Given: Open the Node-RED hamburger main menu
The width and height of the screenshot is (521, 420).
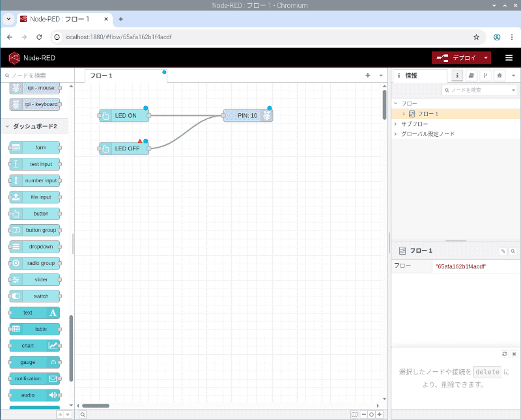Looking at the screenshot, I should pos(509,58).
